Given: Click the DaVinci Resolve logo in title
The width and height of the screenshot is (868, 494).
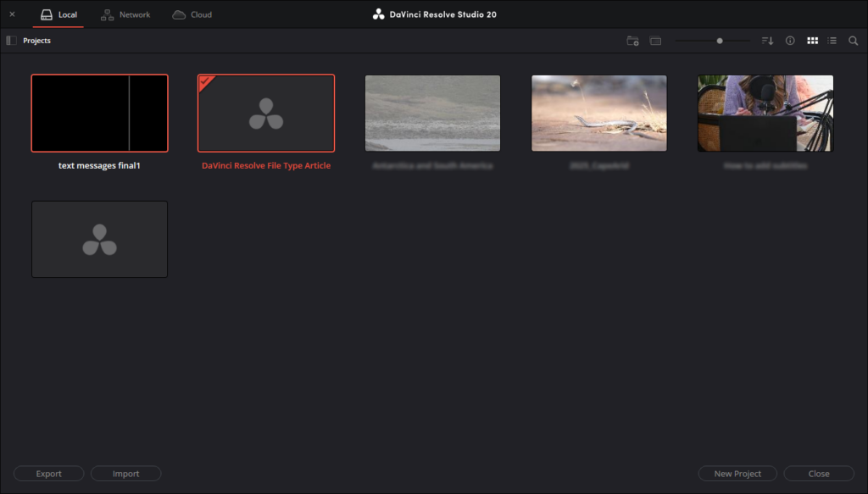Looking at the screenshot, I should pos(378,14).
